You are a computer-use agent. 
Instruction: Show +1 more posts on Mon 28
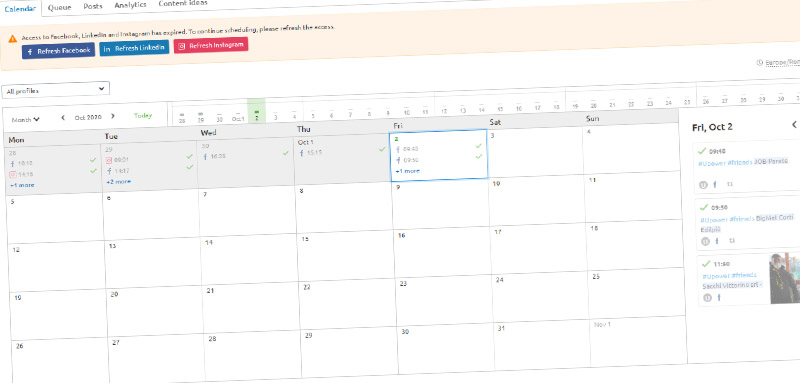[22, 185]
